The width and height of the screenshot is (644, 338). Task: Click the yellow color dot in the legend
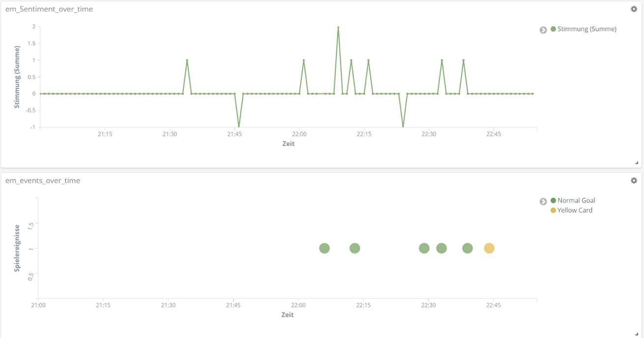[553, 210]
